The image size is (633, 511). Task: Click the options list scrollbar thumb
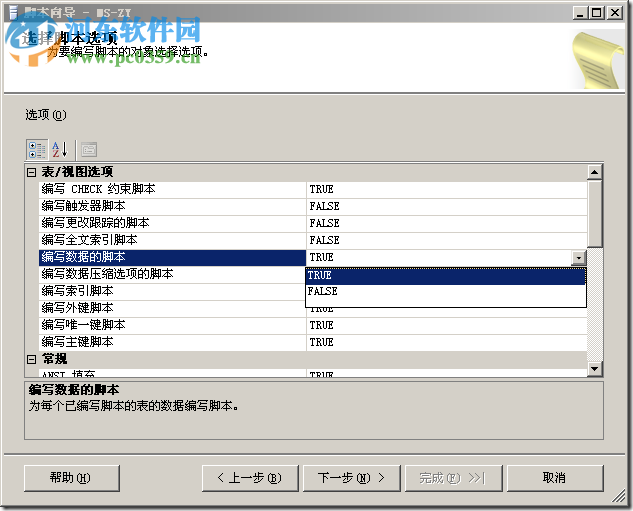pyautogui.click(x=595, y=214)
